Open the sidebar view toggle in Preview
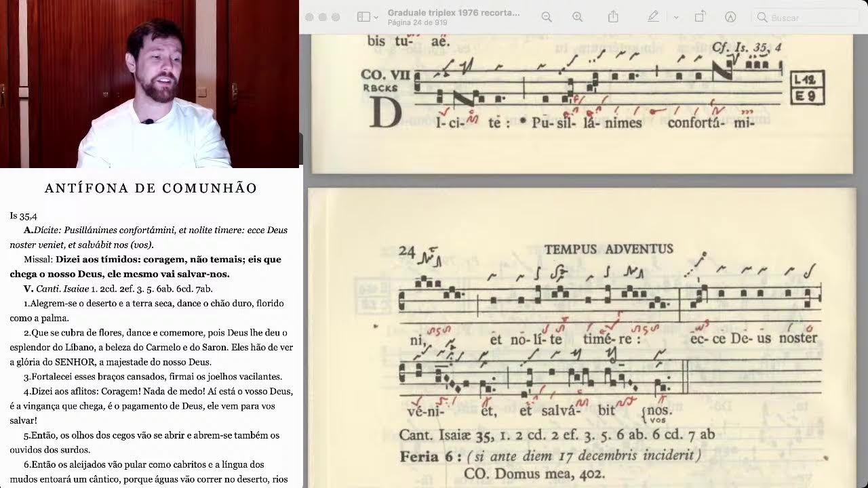 (363, 17)
